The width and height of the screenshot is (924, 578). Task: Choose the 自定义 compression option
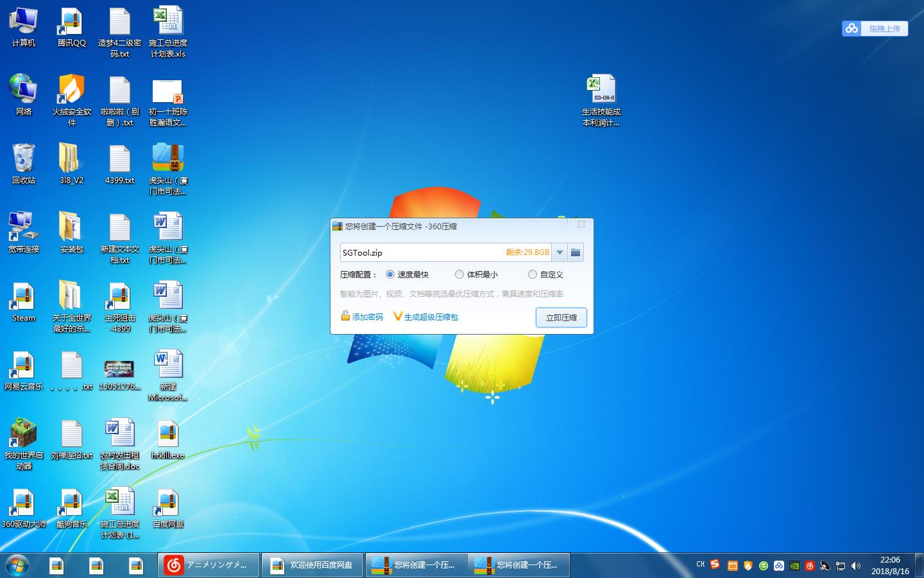pos(533,274)
